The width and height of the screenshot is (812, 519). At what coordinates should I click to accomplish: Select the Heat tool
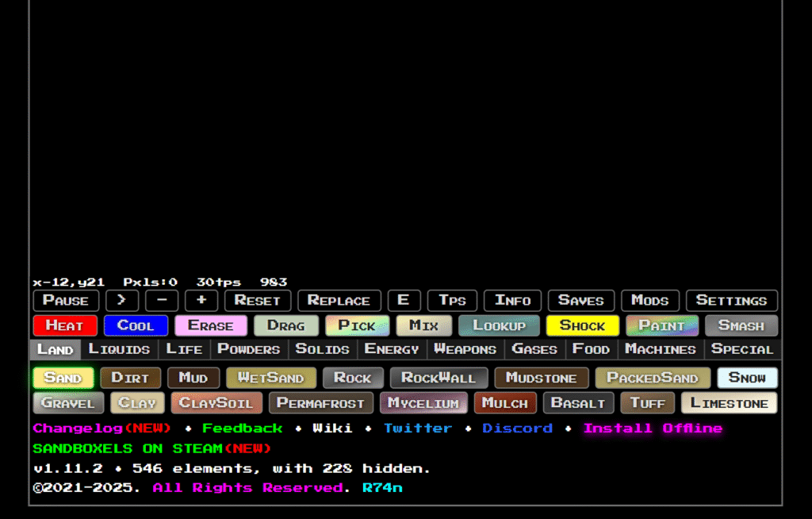coord(65,325)
